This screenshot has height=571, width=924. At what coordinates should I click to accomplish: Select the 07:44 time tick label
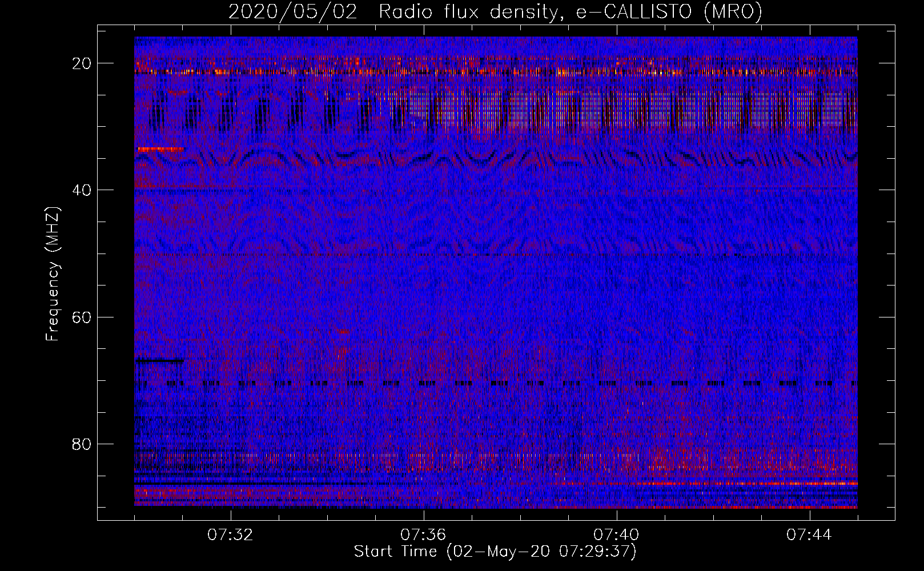pos(809,535)
